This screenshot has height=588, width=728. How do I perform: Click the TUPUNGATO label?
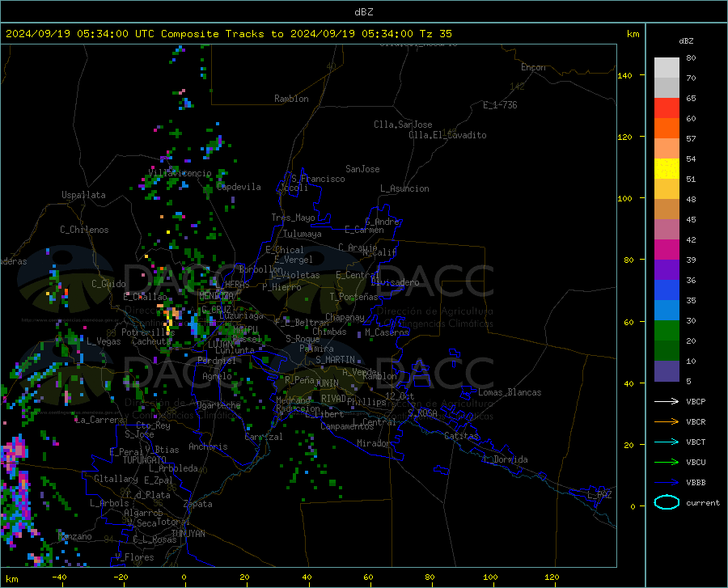coord(145,460)
